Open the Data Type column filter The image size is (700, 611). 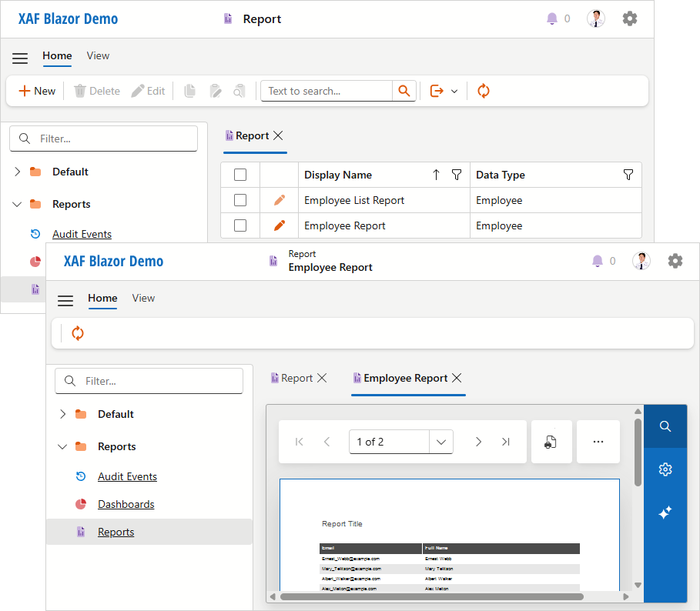pos(628,175)
